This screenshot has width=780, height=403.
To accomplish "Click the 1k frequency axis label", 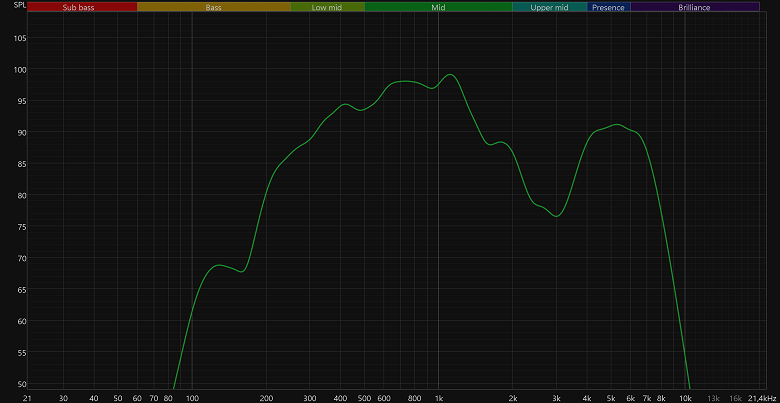I will pos(438,398).
